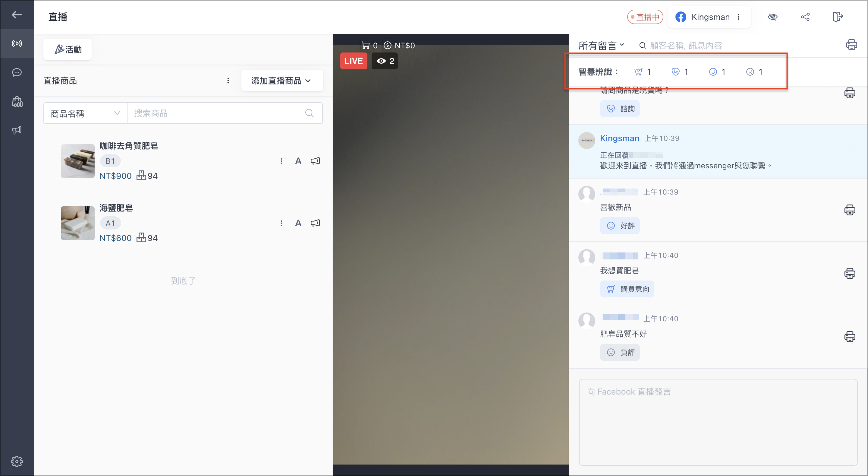Click the A keyword icon for 海鹽肥皂
Screen dimensions: 868x476
[298, 223]
